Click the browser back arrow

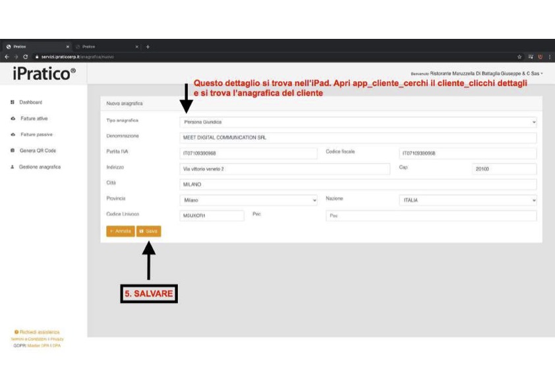click(x=6, y=57)
